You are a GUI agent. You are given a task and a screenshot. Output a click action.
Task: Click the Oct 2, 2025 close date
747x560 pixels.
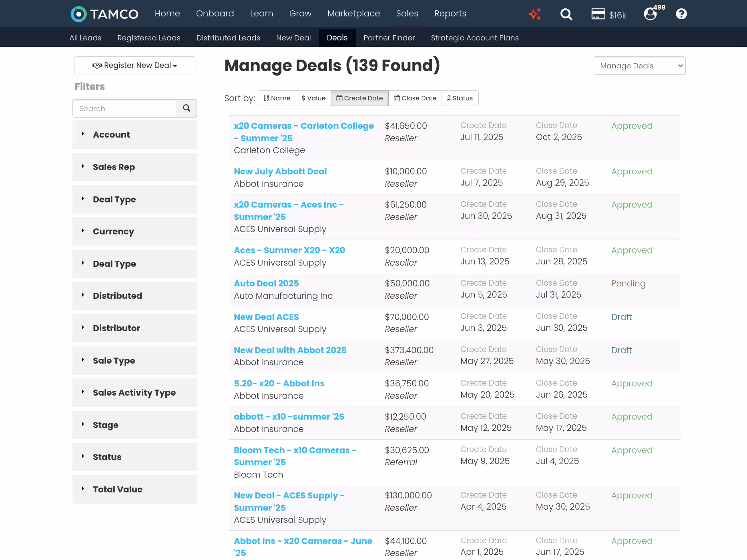(559, 137)
